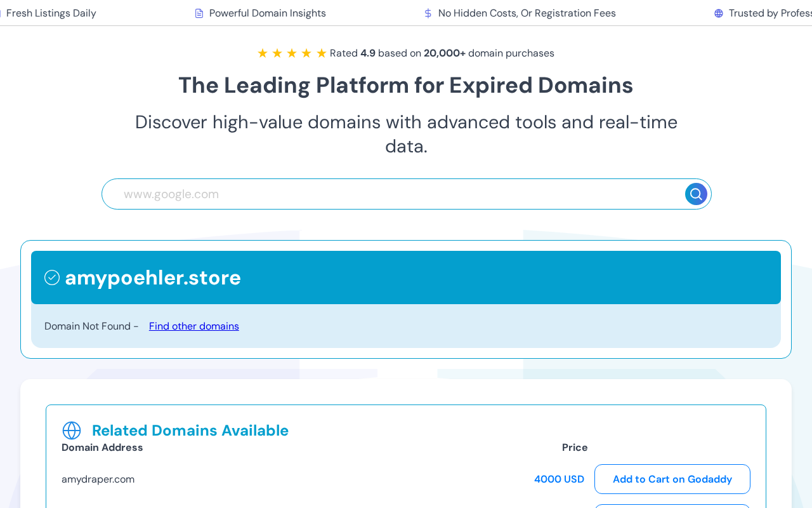The height and width of the screenshot is (508, 812).
Task: Click the first yellow rating star
Action: pos(263,53)
